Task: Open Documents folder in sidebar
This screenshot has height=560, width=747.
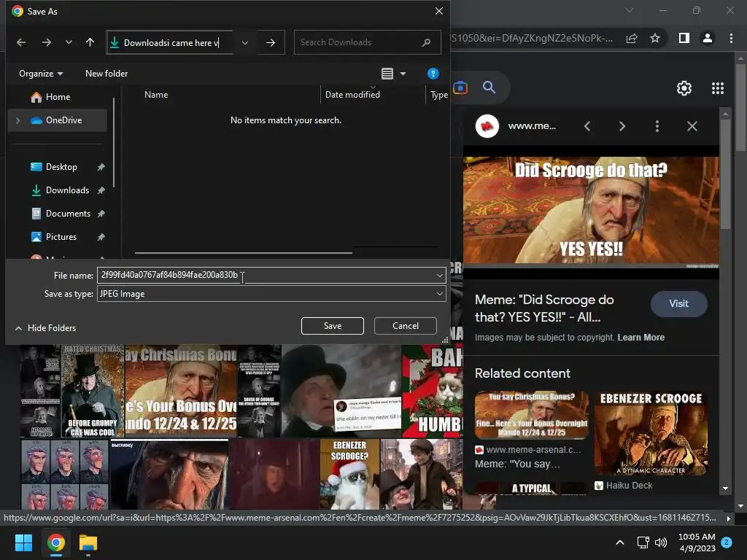Action: [68, 214]
